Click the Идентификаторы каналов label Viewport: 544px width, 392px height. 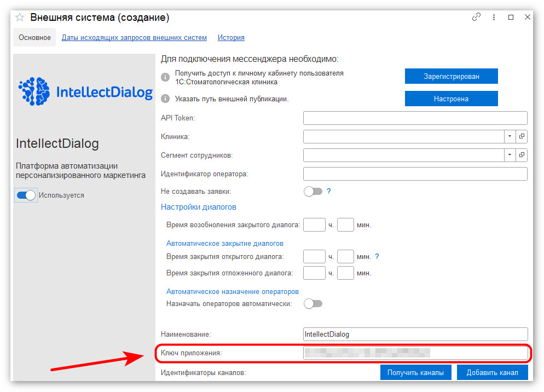point(203,372)
